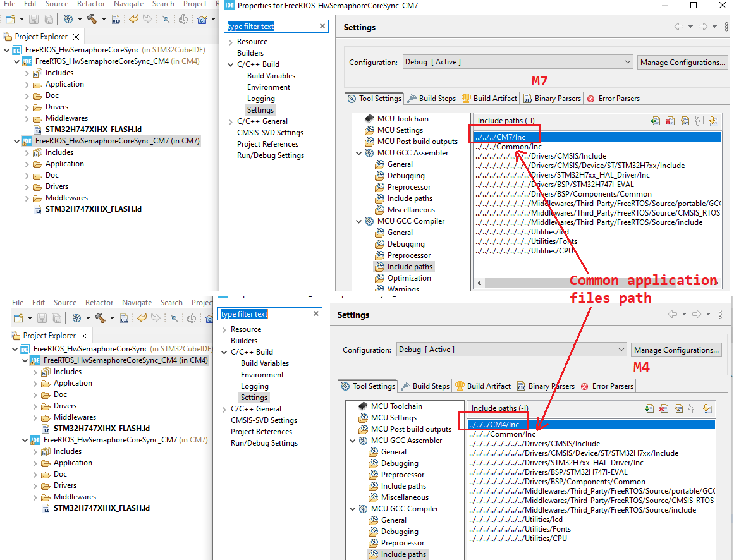This screenshot has width=734, height=560.
Task: Open the binary file '010' toolbar icon
Action: coord(116,19)
